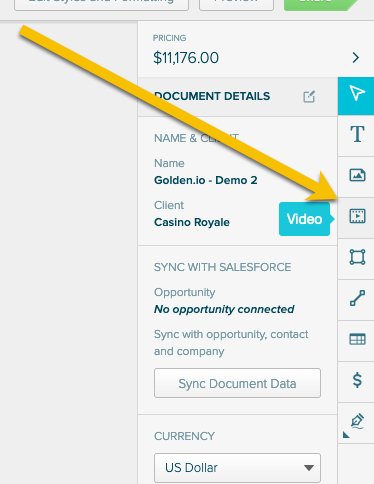Choose the dollar sign Pricing tool
Viewport: 374px width, 484px height.
point(357,380)
